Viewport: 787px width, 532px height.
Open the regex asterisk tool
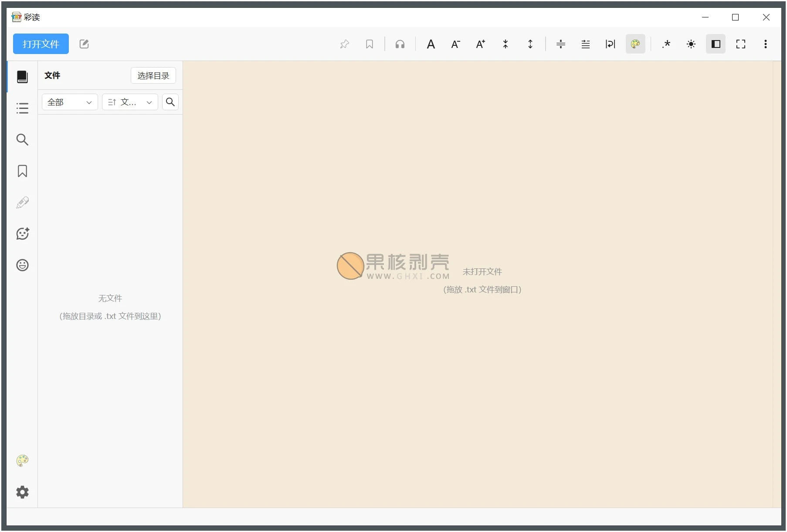pos(666,44)
